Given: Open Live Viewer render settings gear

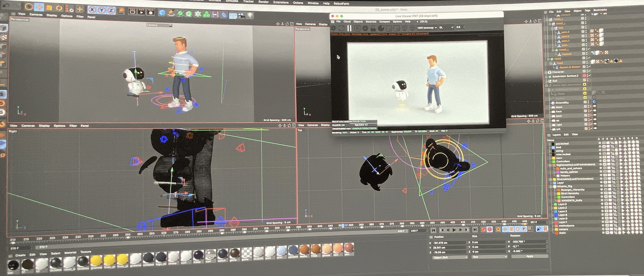Looking at the screenshot, I should coord(365,28).
